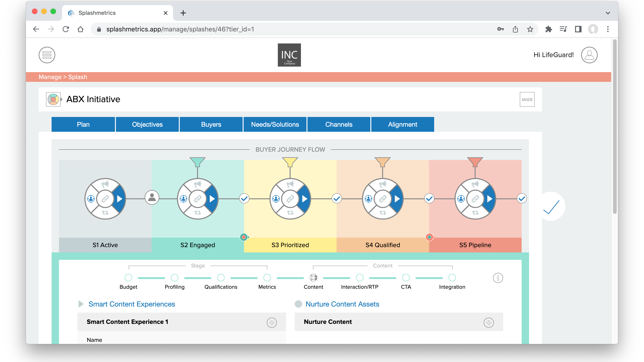Switch to the Channels tab
This screenshot has width=644, height=362.
339,124
